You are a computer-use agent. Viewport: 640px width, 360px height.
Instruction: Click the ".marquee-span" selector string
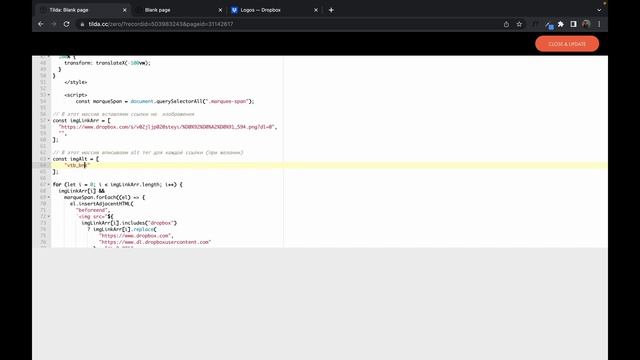click(x=228, y=101)
